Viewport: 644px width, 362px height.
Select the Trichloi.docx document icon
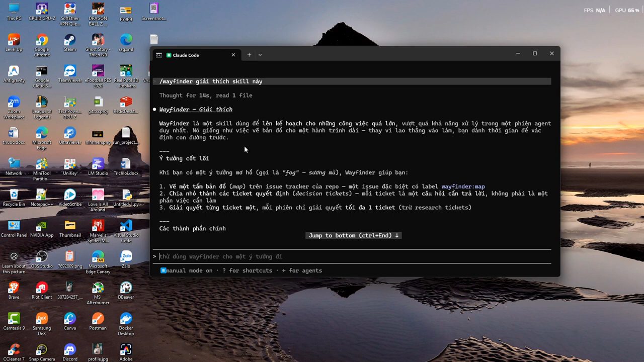pos(126,167)
